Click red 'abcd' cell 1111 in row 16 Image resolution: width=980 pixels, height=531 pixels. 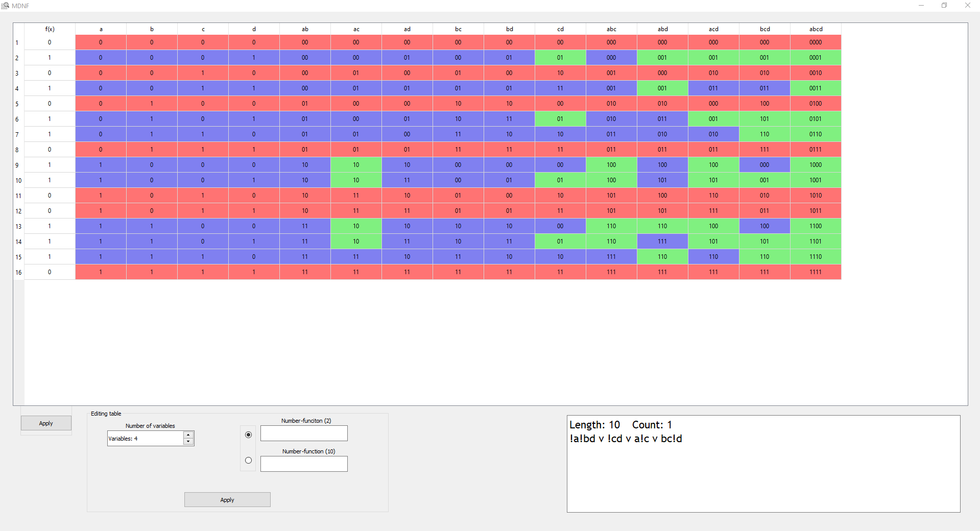(x=816, y=272)
